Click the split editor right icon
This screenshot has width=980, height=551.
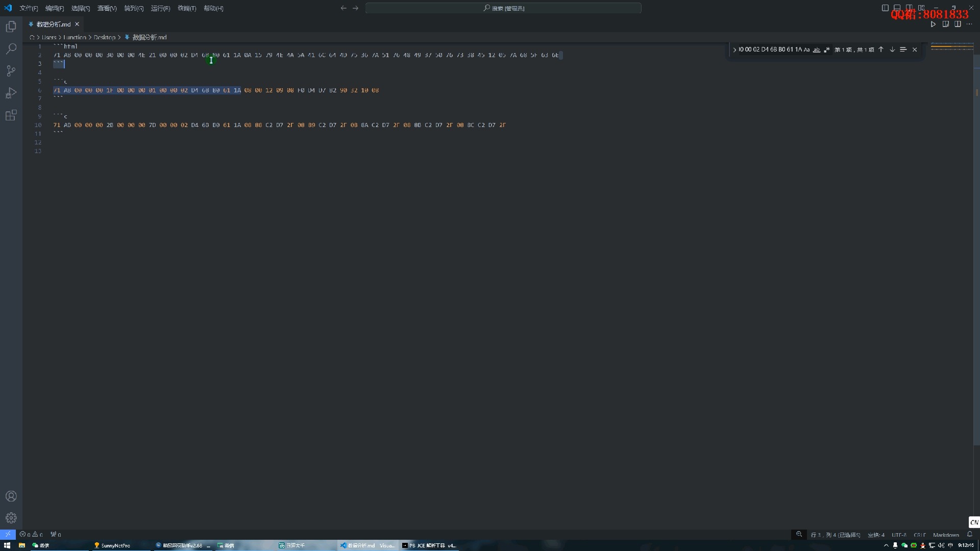tap(958, 24)
